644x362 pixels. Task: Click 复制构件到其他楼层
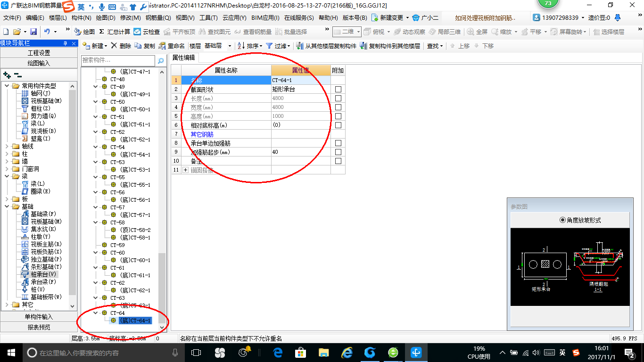click(390, 46)
